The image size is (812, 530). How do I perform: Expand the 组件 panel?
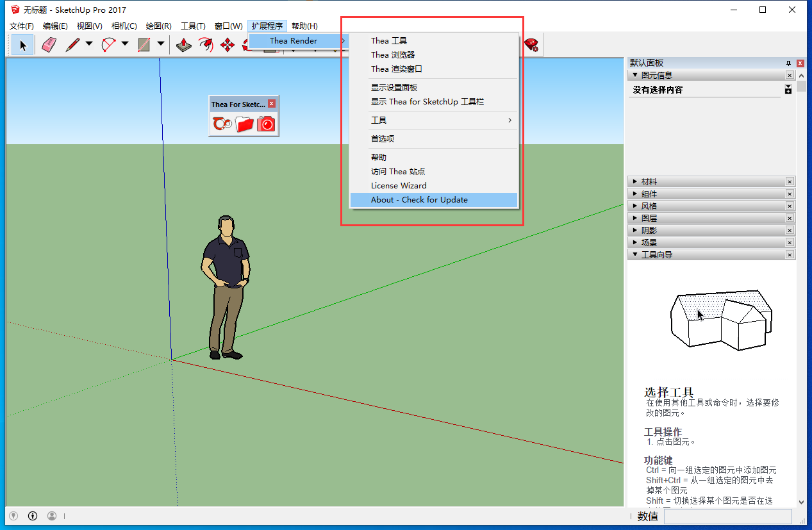click(635, 194)
